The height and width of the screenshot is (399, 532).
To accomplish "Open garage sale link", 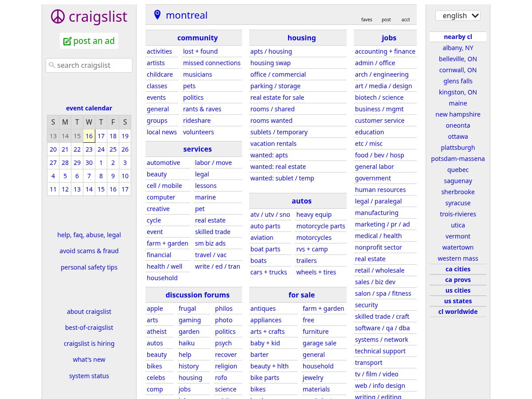I will click(x=319, y=343).
